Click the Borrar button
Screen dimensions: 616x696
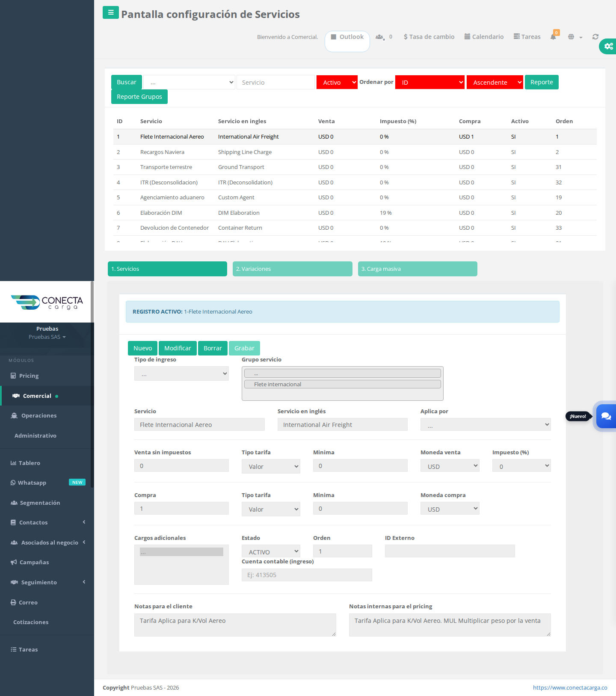213,348
